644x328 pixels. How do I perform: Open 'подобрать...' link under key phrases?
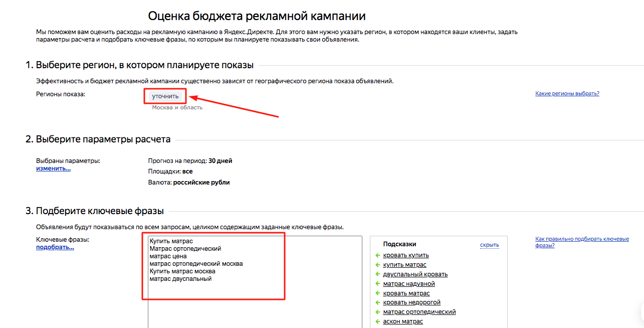click(55, 247)
